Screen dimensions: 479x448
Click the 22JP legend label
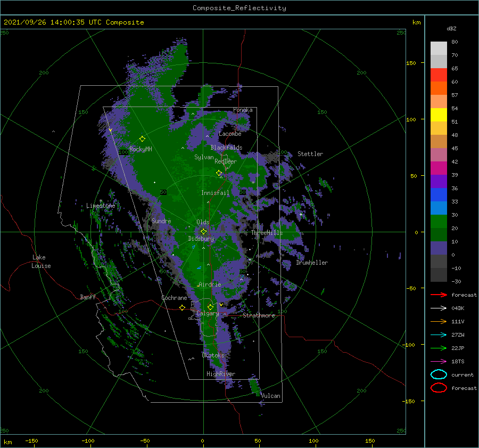point(458,348)
